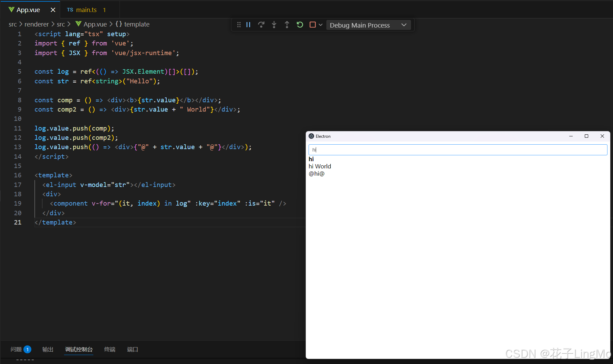Restart the debug session
613x364 pixels.
pos(300,25)
